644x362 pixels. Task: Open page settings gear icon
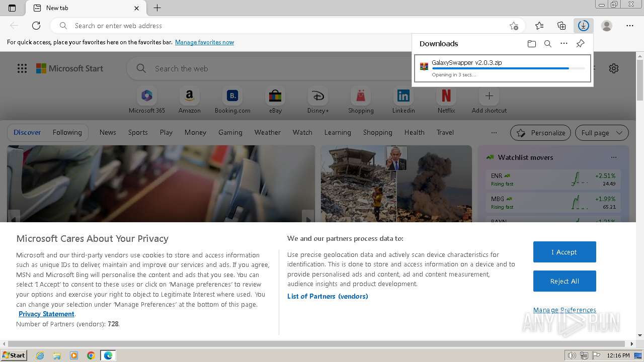point(614,68)
